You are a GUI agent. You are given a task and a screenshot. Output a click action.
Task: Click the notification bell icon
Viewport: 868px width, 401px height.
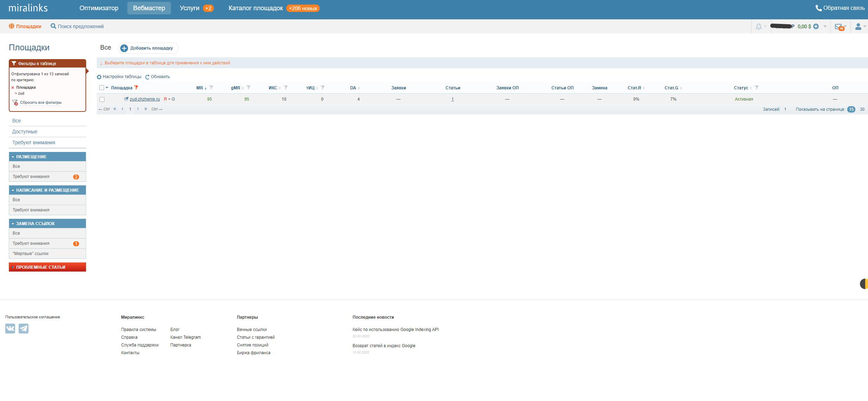point(759,26)
